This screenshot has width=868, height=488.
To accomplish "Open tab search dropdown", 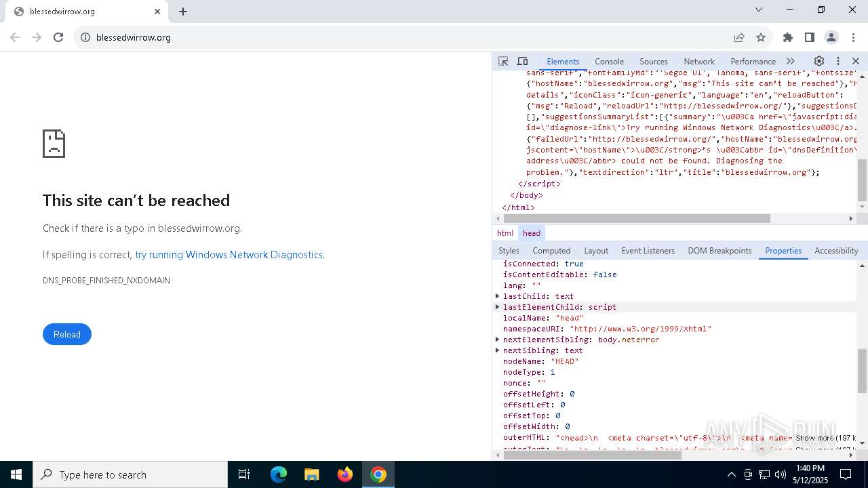I will [x=759, y=9].
